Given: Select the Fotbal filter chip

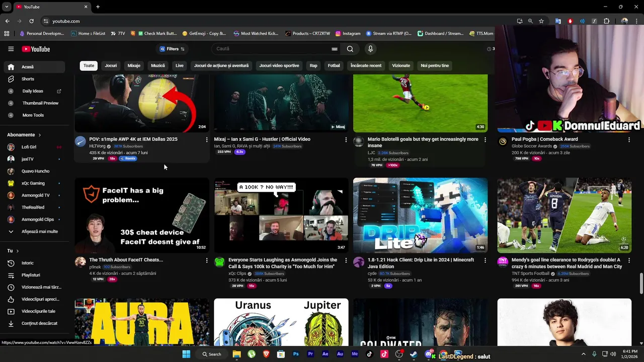Looking at the screenshot, I should (334, 65).
